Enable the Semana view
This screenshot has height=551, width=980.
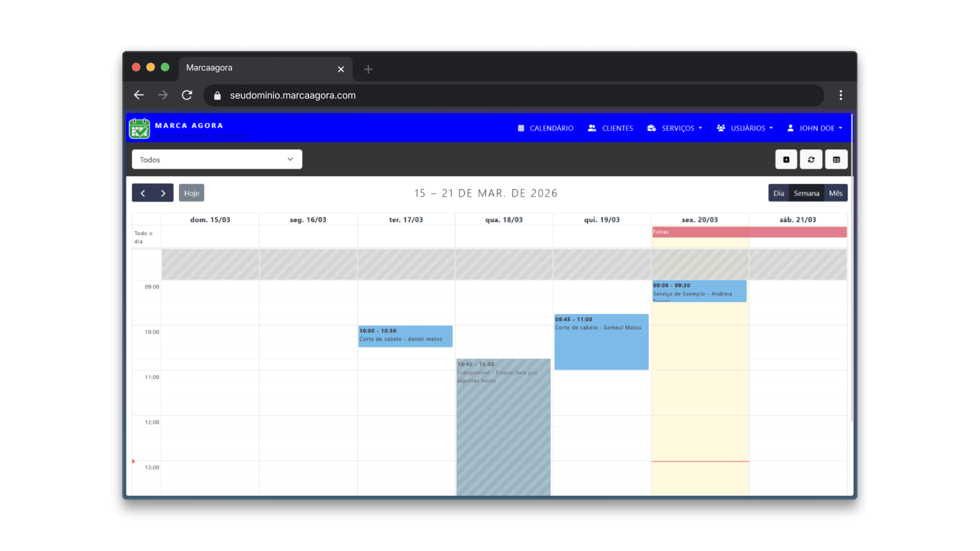(x=806, y=193)
